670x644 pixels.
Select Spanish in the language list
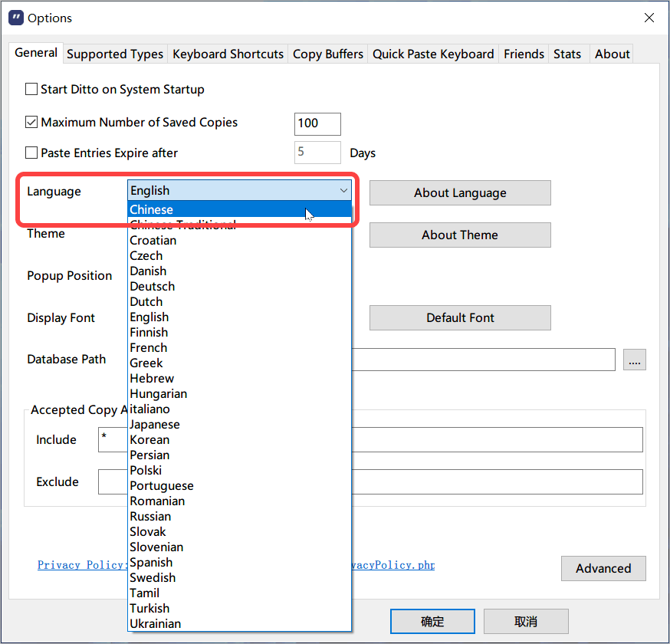click(239, 563)
